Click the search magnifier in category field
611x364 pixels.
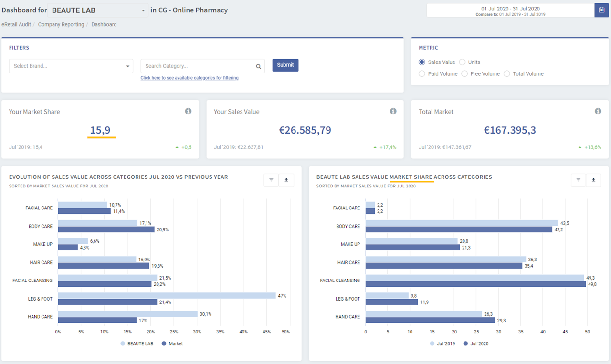[258, 66]
